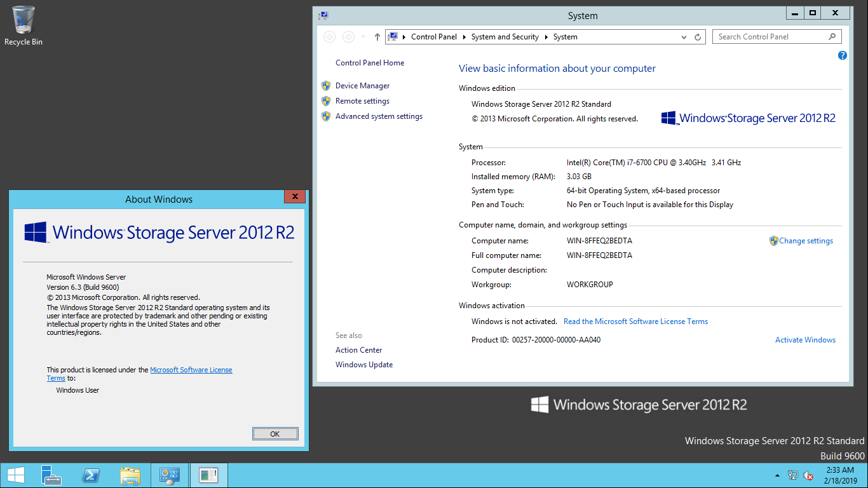
Task: Open the recent locations dropdown
Action: (x=363, y=37)
